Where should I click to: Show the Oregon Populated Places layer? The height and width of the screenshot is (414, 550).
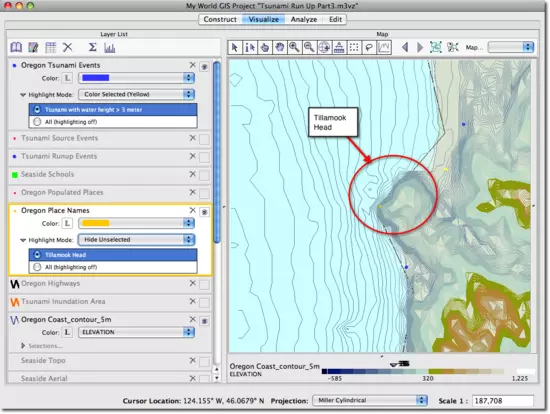click(x=204, y=194)
